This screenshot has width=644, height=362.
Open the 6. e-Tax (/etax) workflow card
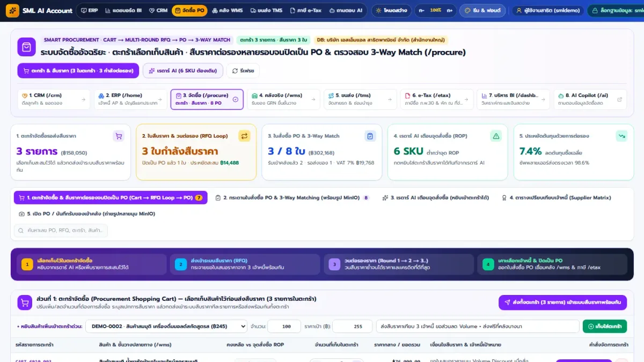[437, 99]
